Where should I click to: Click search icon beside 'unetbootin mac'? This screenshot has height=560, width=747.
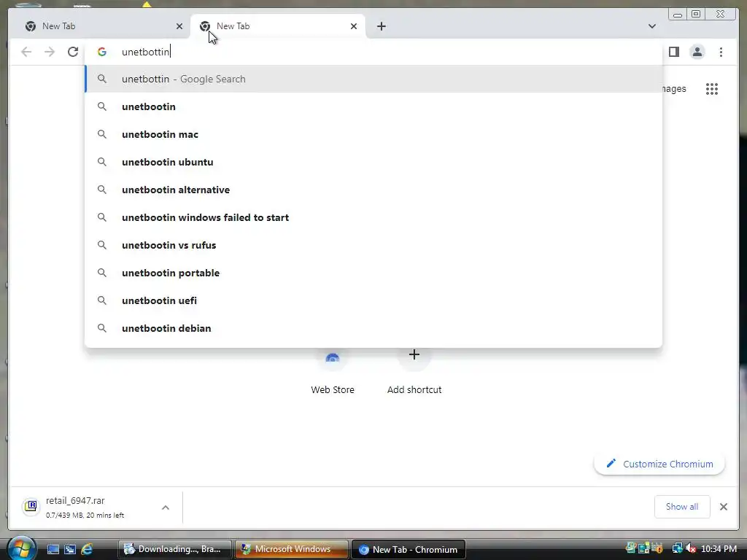point(102,134)
